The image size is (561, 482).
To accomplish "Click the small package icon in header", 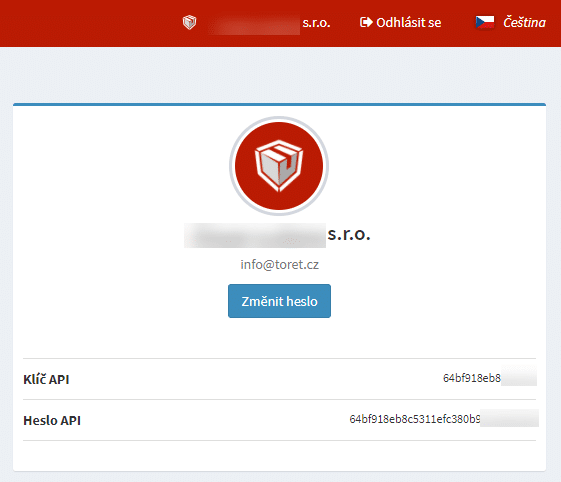I will click(x=189, y=23).
